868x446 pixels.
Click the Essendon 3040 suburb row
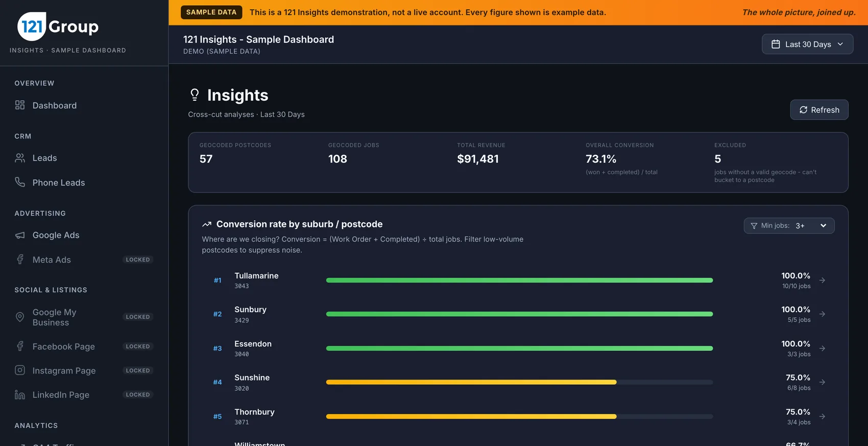point(518,348)
